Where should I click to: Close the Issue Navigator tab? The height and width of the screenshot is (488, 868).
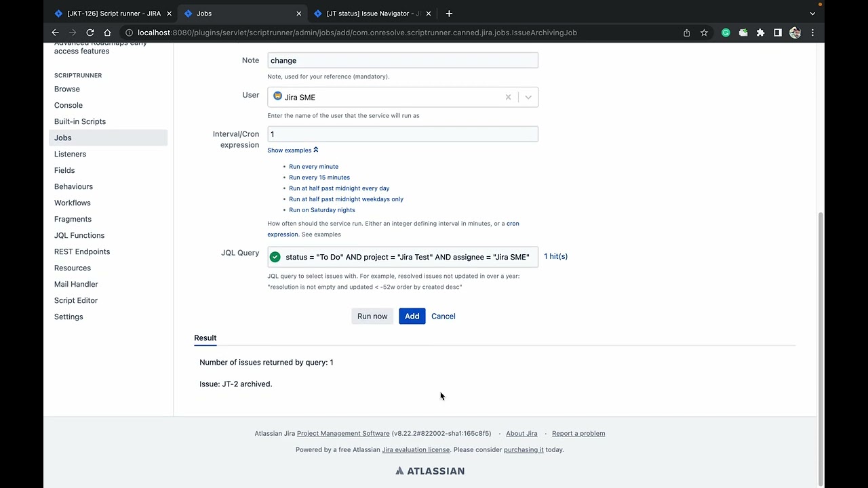point(428,14)
